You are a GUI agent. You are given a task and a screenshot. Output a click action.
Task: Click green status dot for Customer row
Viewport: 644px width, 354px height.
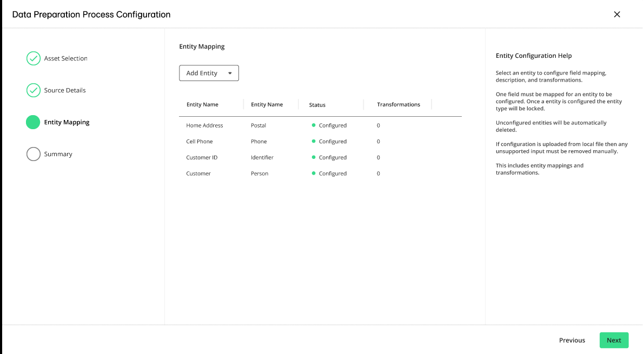314,173
